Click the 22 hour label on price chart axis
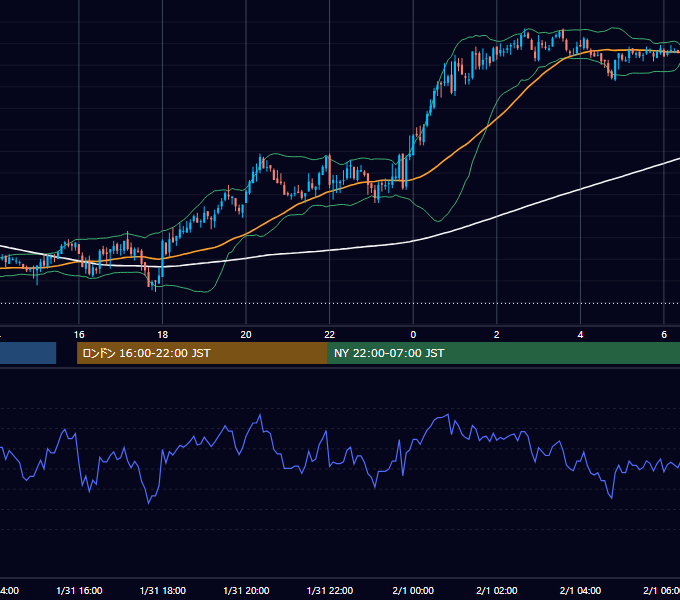This screenshot has height=600, width=680. [x=330, y=335]
